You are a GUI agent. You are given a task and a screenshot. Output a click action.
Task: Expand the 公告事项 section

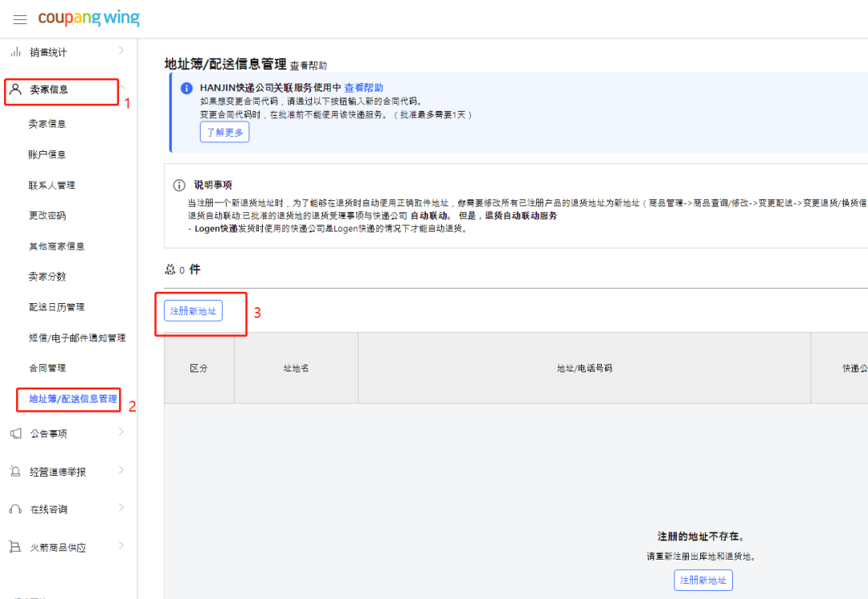pyautogui.click(x=122, y=434)
